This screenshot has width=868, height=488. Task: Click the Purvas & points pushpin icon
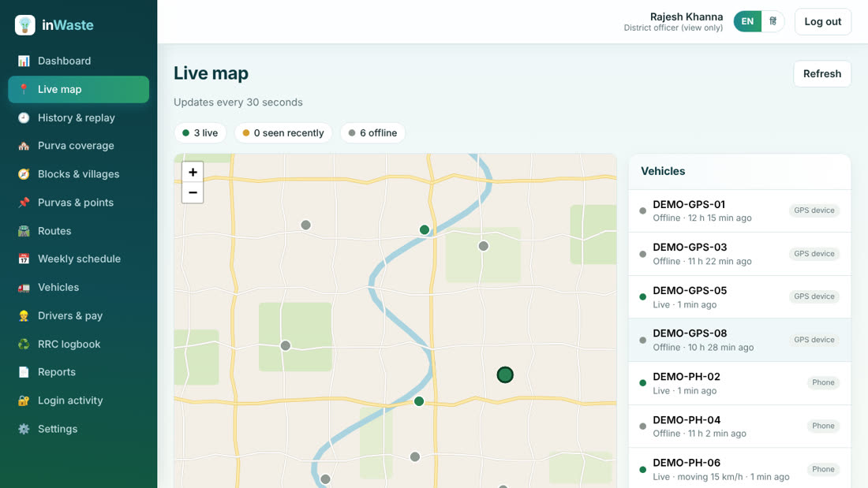(x=23, y=203)
